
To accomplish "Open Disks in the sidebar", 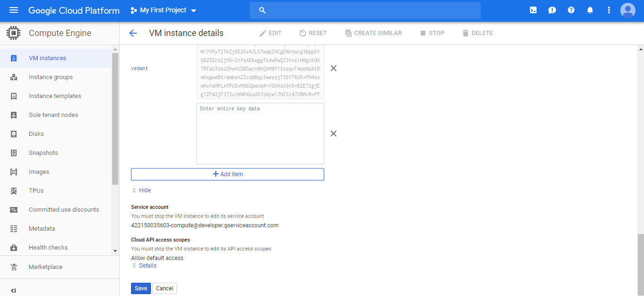I will click(56, 134).
